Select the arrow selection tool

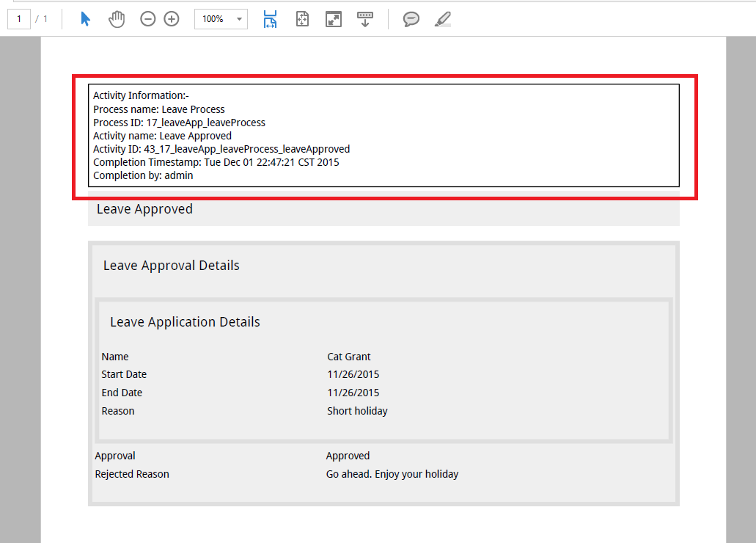pyautogui.click(x=86, y=19)
